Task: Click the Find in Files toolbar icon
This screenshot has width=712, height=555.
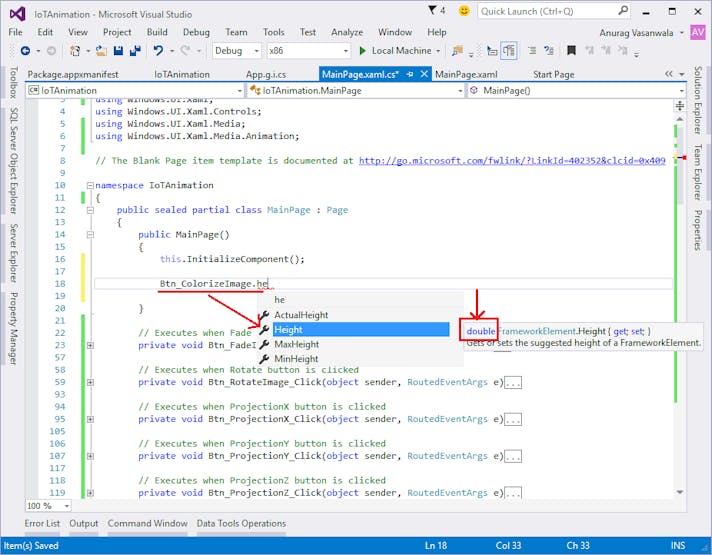Action: point(457,51)
